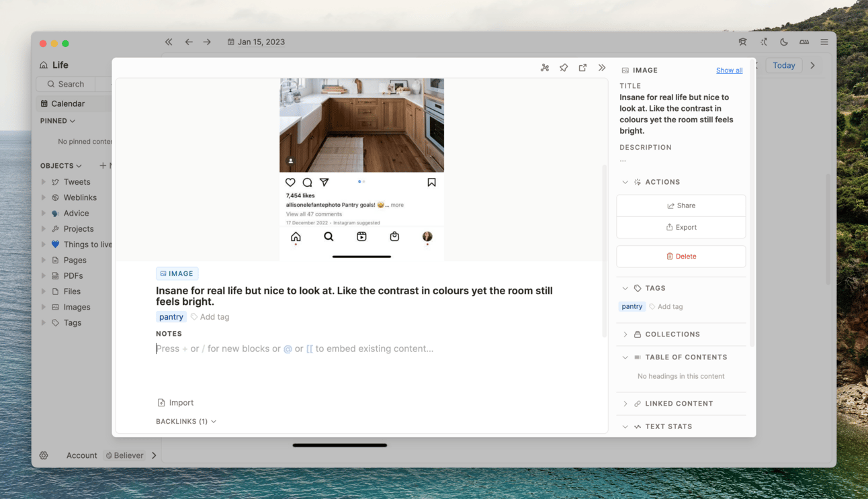Open the Jan 15, 2023 date picker
Viewport: 868px width, 499px height.
(256, 42)
